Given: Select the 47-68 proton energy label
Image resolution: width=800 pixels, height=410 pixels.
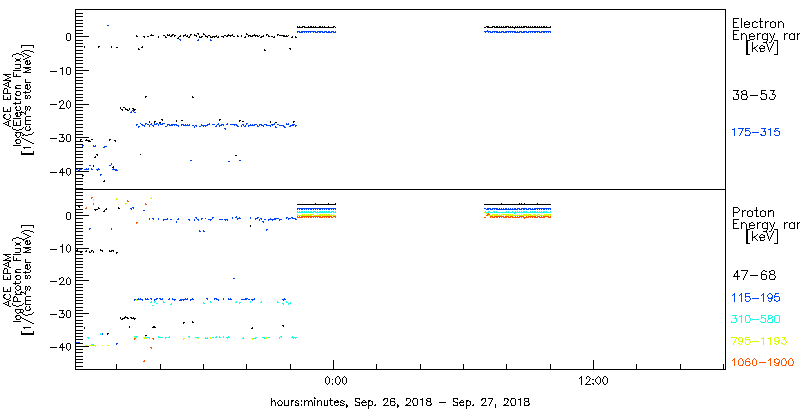Looking at the screenshot, I should pyautogui.click(x=754, y=276).
